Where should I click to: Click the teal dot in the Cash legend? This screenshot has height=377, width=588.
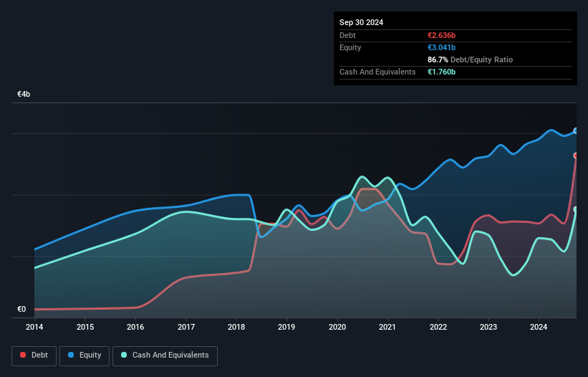pos(124,355)
